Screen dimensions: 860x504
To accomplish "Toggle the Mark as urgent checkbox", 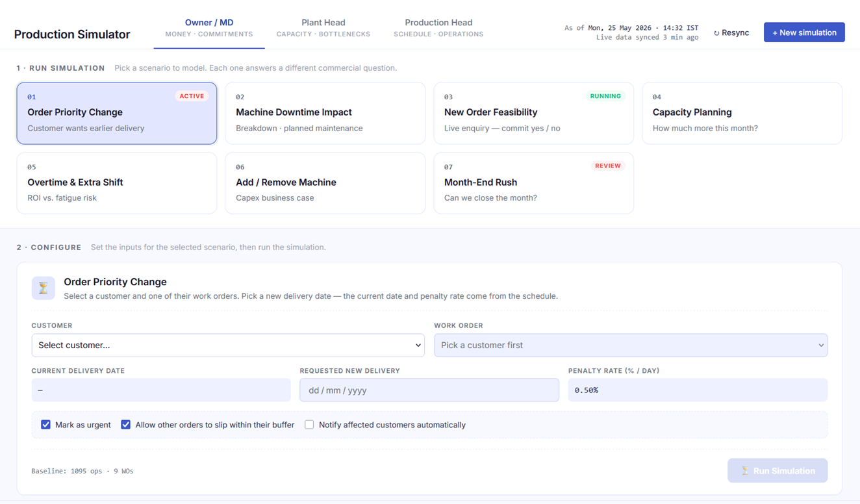I will [x=45, y=425].
